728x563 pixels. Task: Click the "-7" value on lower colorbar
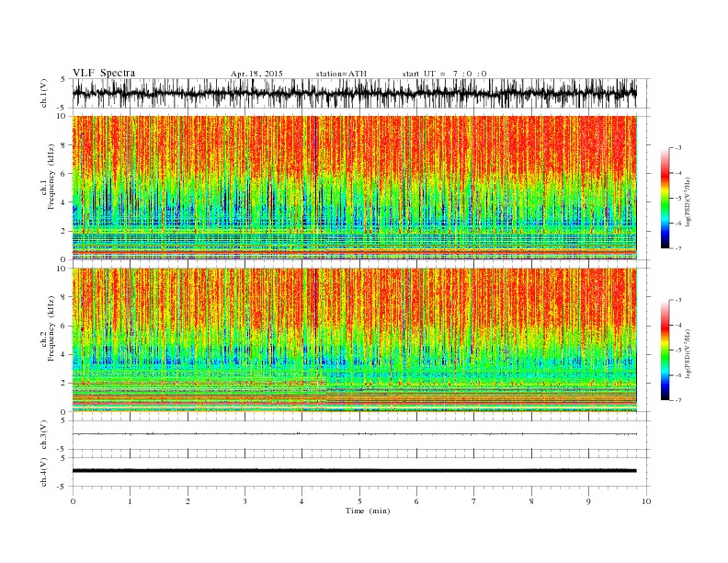click(678, 400)
